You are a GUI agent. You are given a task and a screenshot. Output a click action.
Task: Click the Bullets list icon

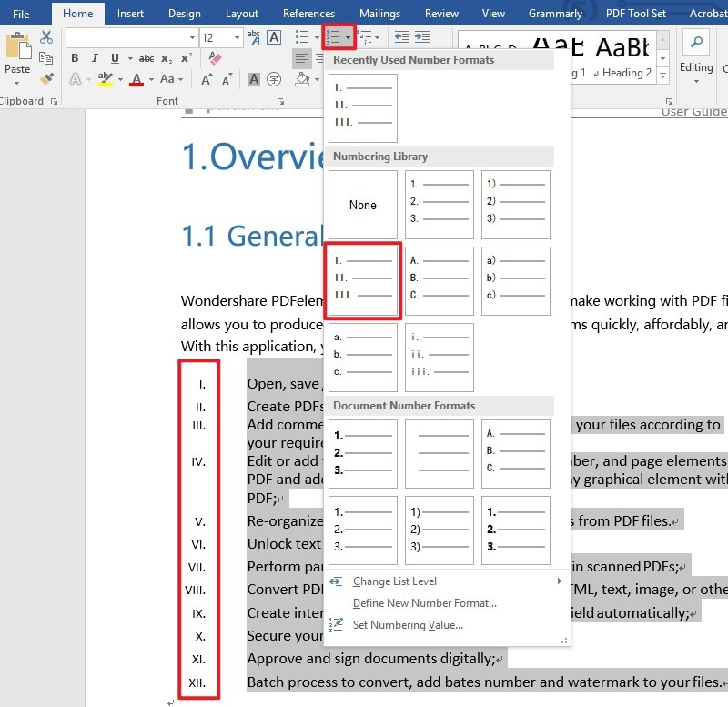[x=302, y=37]
